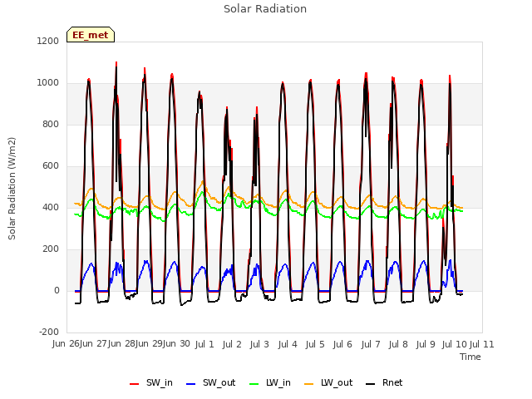Select the SW_out legend entry
Screen dimensions: 532x399
point(210,383)
